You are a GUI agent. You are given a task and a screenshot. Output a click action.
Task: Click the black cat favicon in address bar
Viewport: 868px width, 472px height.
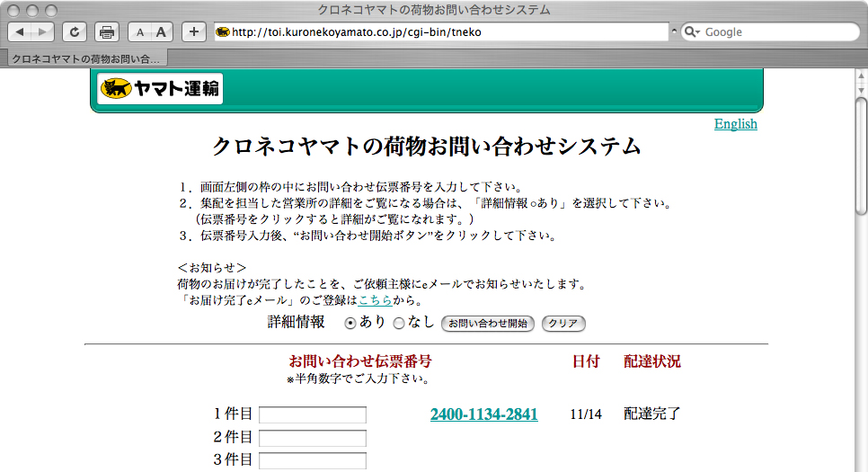click(223, 32)
